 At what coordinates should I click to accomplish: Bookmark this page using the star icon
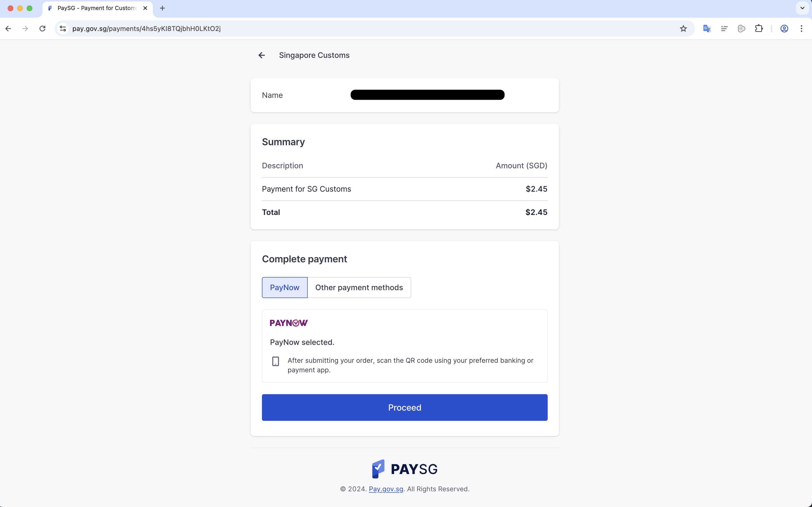(x=683, y=29)
